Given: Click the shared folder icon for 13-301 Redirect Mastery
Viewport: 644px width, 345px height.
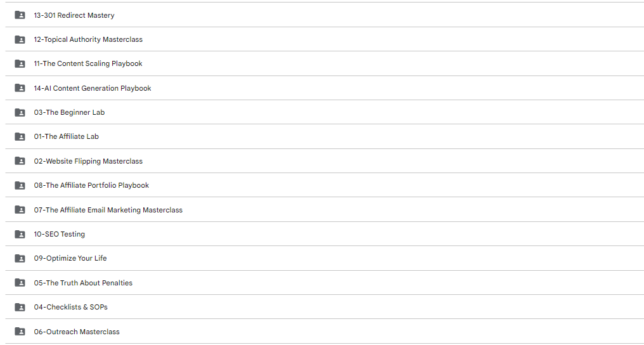Looking at the screenshot, I should (x=20, y=15).
